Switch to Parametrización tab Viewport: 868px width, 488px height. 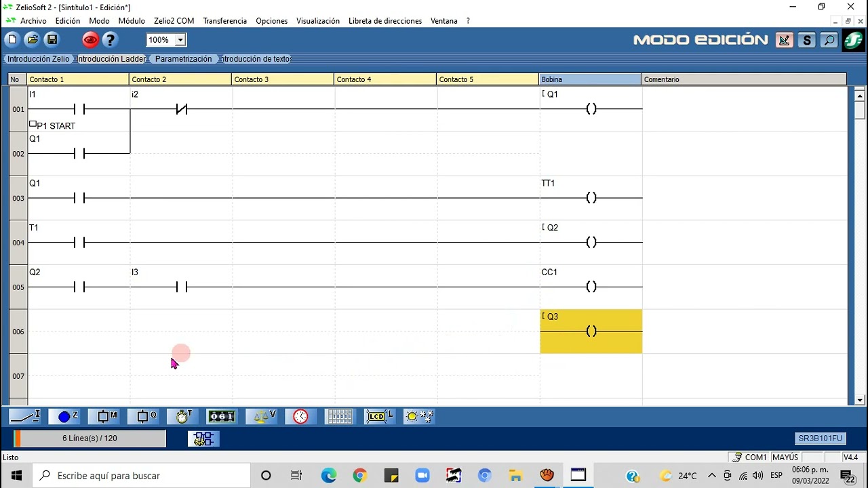click(x=183, y=59)
